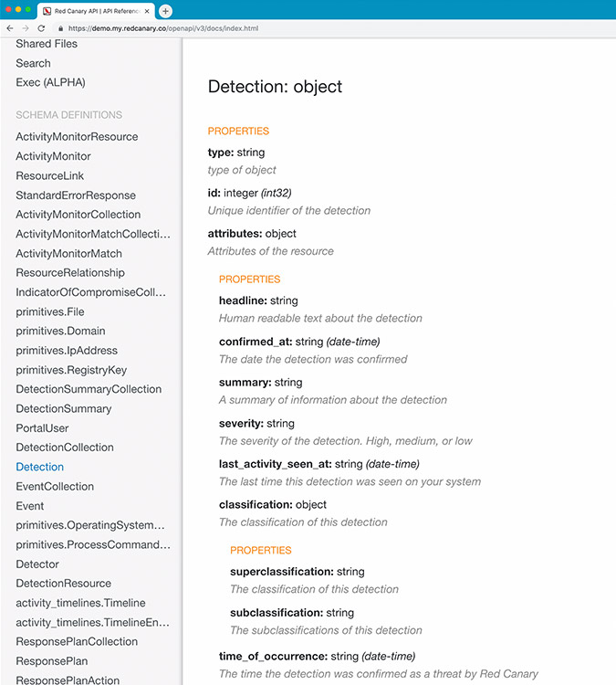
Task: Select the Detection schema definition
Action: [39, 467]
